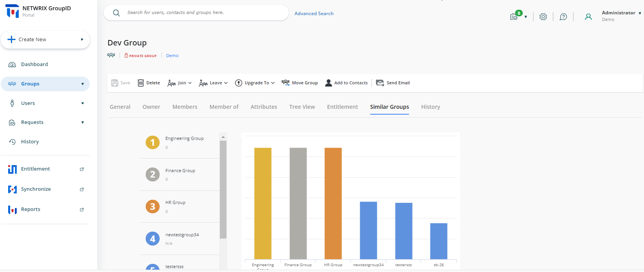Open Entitlement from the sidebar
644x272 pixels.
(x=35, y=169)
